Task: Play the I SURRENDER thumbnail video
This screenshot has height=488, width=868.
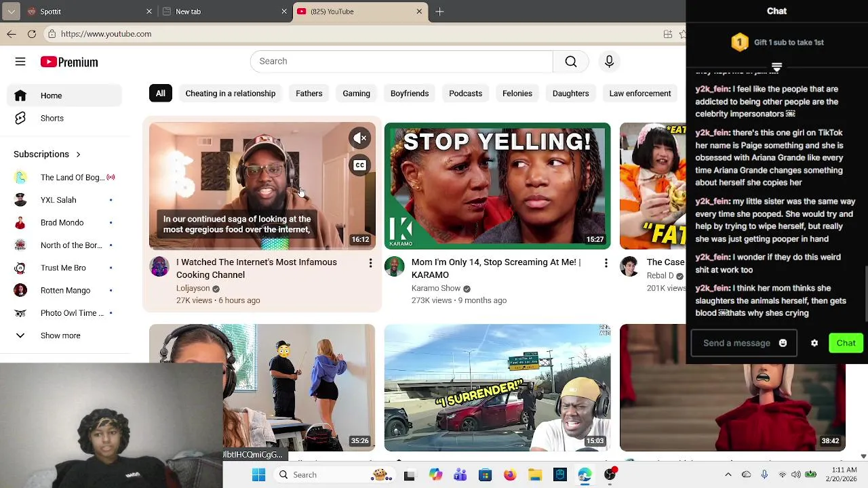Action: [497, 388]
